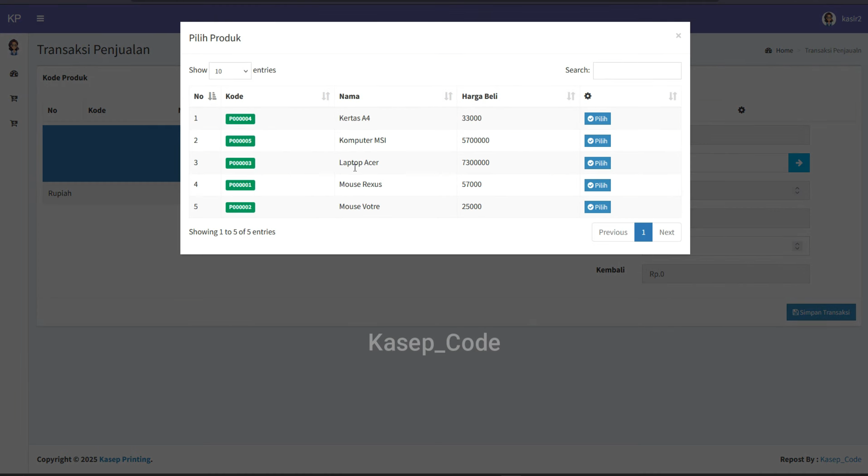Click the P000002 product code badge

coord(240,207)
